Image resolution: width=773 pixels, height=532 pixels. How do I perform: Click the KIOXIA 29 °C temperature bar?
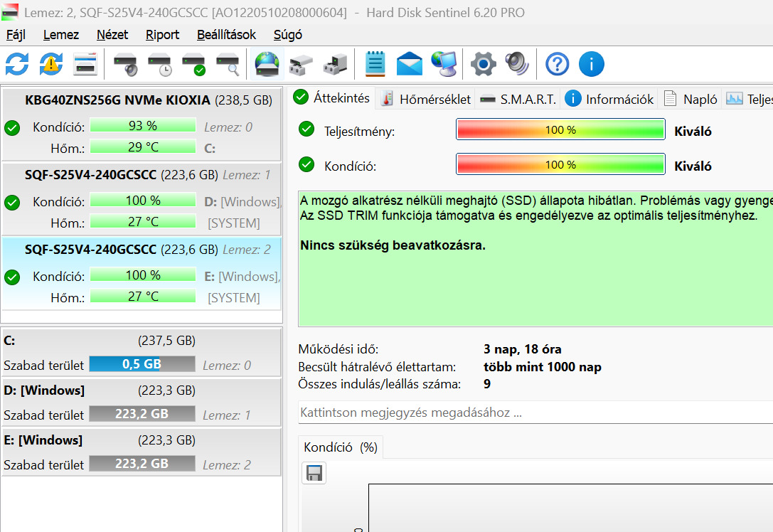click(143, 147)
